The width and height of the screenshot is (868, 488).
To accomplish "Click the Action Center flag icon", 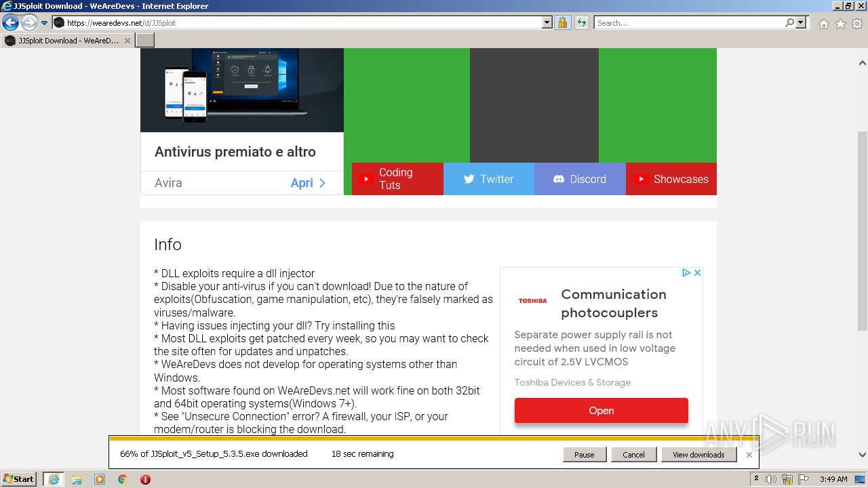I will point(804,479).
